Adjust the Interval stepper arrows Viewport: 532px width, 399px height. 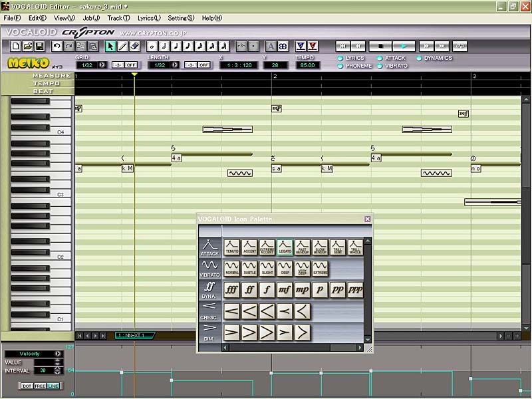point(57,370)
